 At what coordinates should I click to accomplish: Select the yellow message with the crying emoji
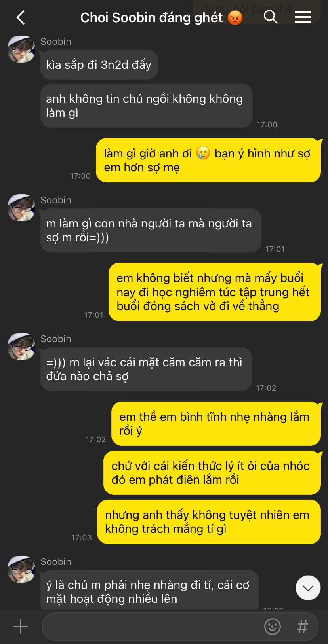[x=208, y=160]
